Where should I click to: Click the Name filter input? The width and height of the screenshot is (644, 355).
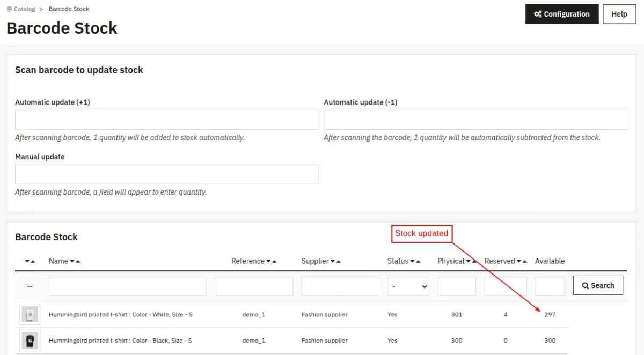(x=128, y=286)
